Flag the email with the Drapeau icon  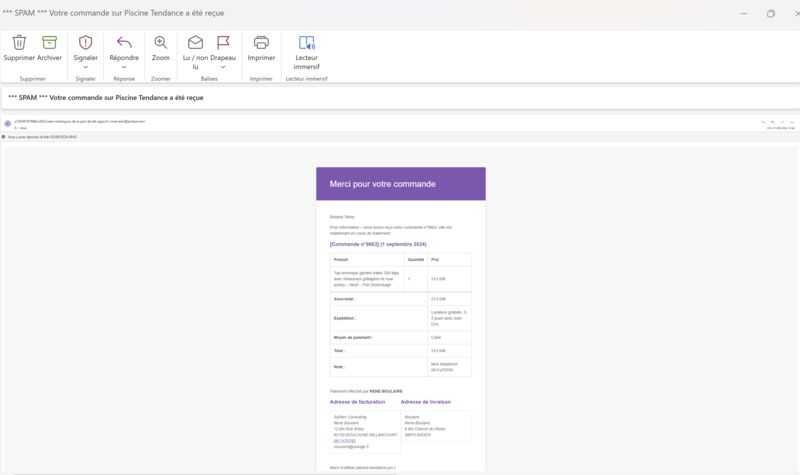tap(223, 42)
